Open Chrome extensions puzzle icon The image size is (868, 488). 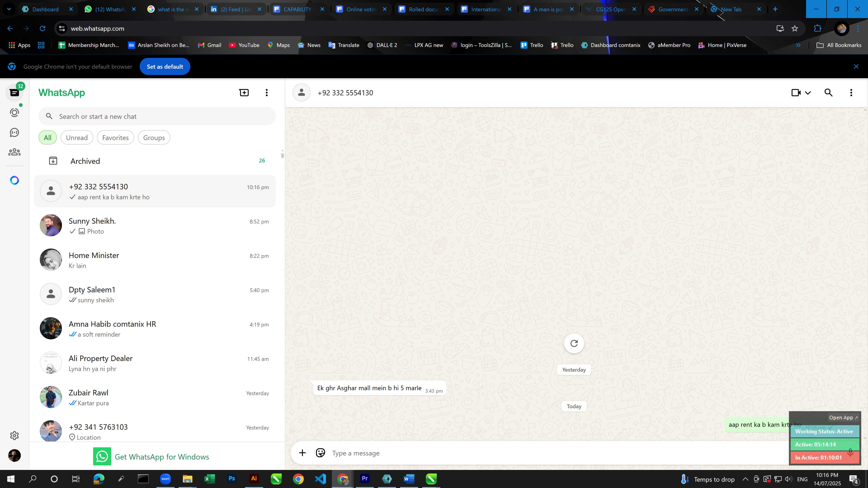tap(817, 29)
